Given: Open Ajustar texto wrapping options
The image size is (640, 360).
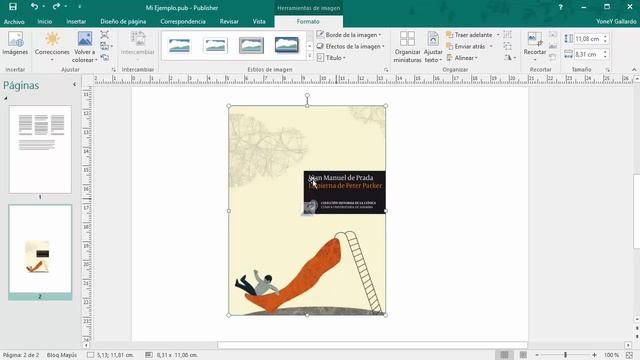Looking at the screenshot, I should point(433,47).
